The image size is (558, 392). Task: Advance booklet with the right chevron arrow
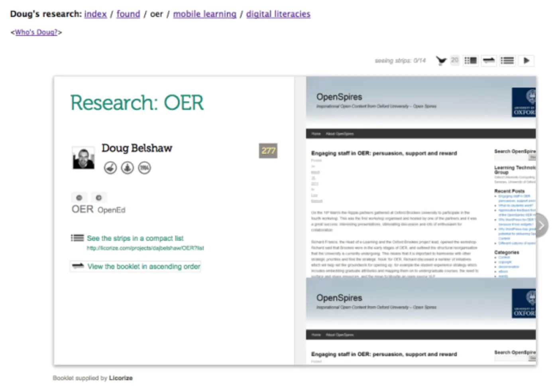541,225
